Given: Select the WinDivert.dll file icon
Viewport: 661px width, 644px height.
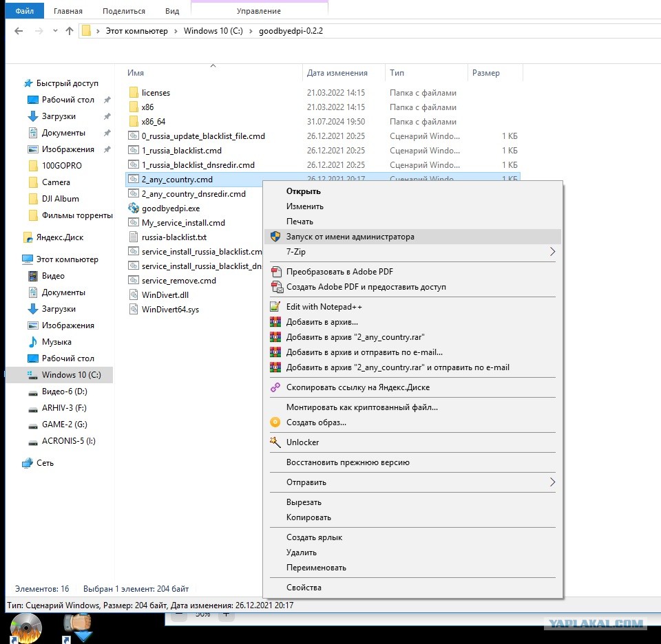Looking at the screenshot, I should pos(134,295).
